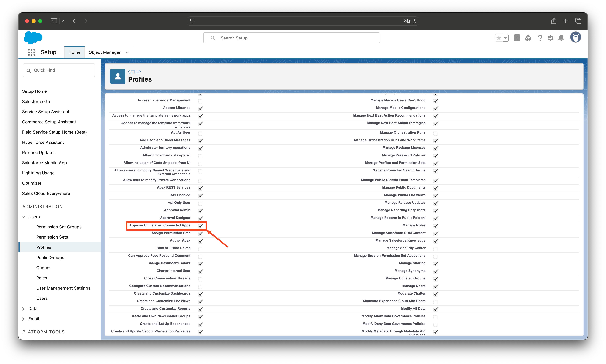Click the Salesforce cloud logo

point(33,38)
